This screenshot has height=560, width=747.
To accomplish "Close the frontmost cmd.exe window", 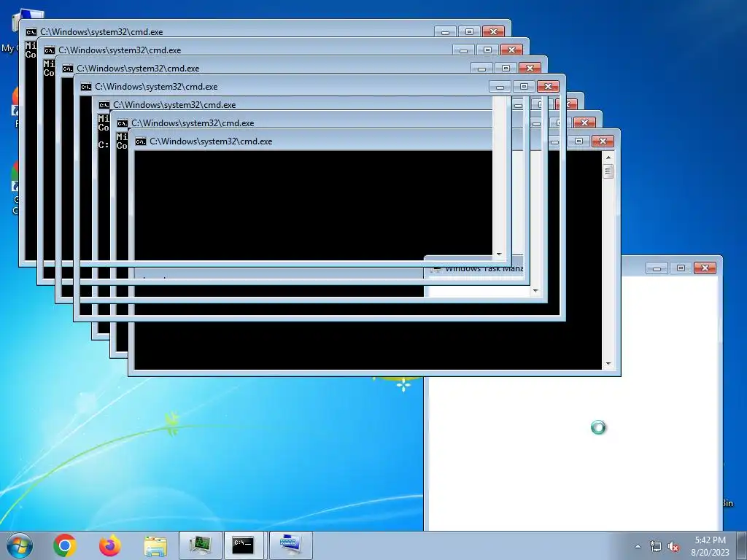I will click(603, 141).
